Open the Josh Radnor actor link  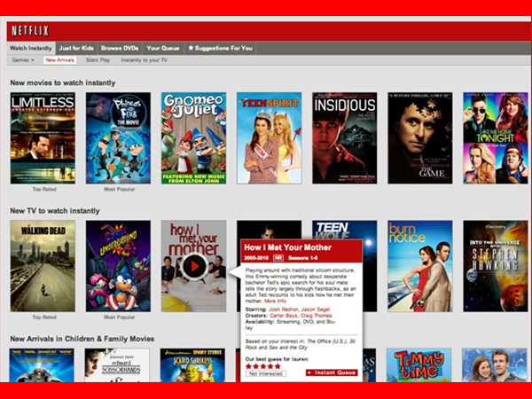[x=286, y=309]
